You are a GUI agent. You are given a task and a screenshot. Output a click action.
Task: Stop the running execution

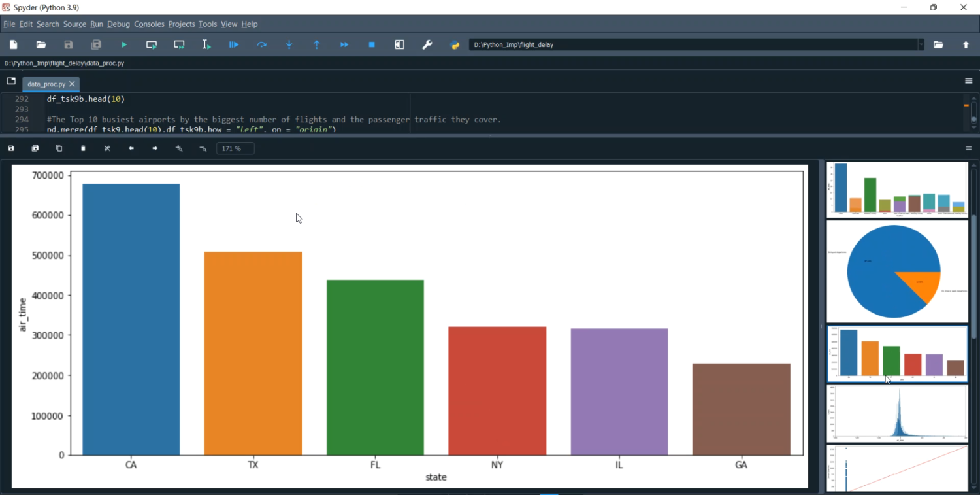coord(371,44)
